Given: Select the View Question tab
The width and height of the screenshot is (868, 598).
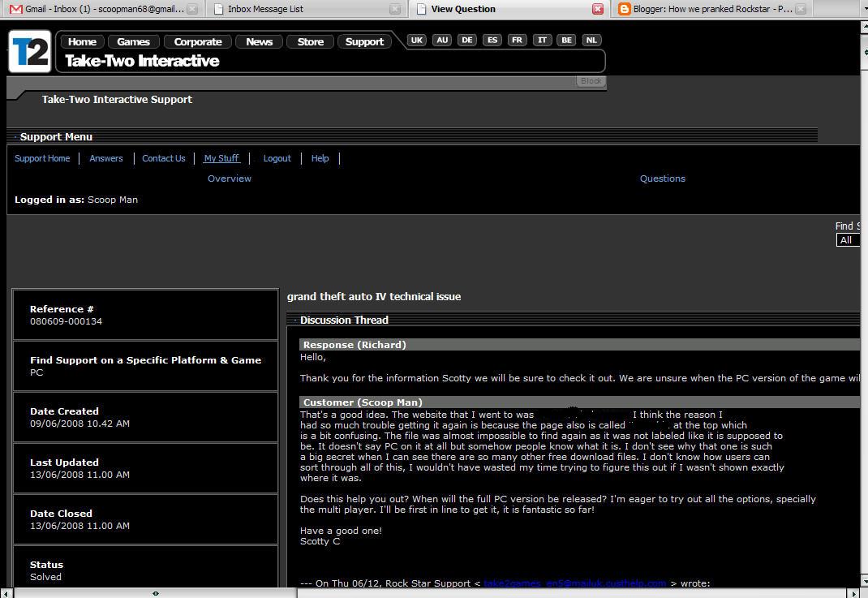Looking at the screenshot, I should pyautogui.click(x=508, y=9).
